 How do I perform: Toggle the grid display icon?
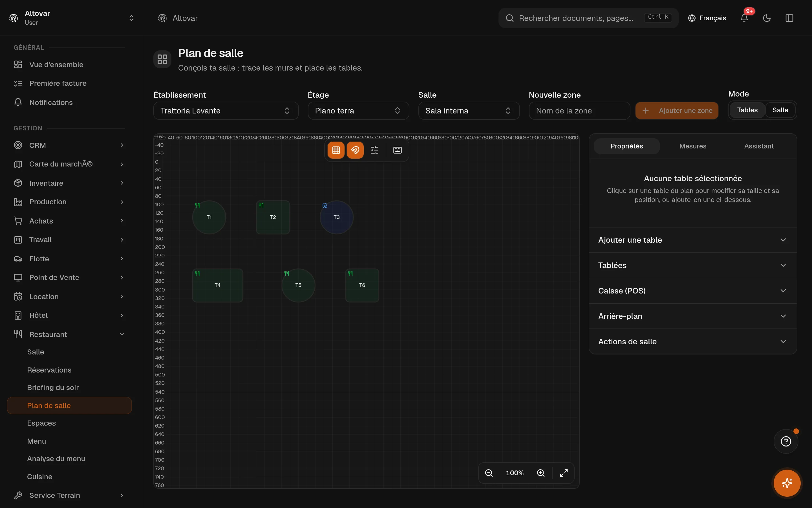336,150
